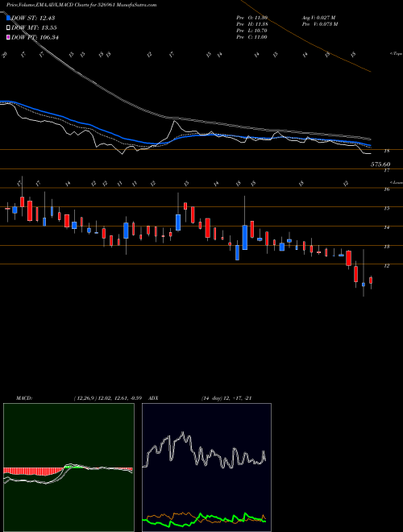Click the price axis label 13
The image size is (403, 532).
[386, 247]
